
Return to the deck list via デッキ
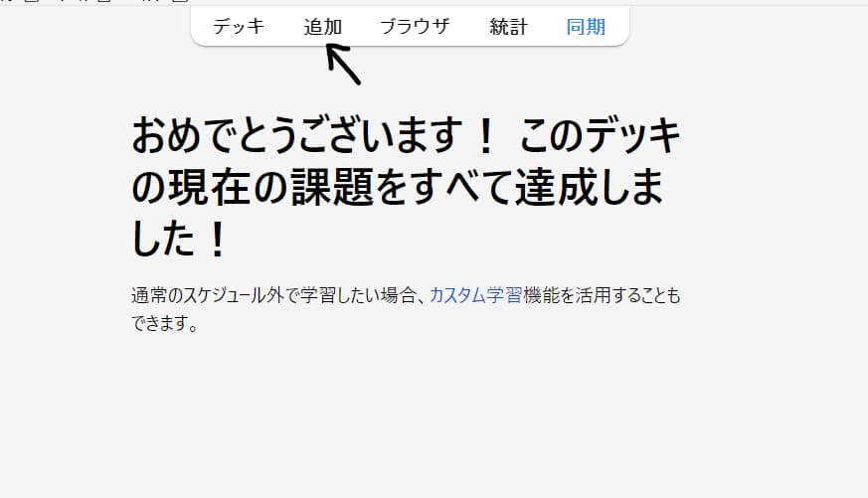coord(239,26)
